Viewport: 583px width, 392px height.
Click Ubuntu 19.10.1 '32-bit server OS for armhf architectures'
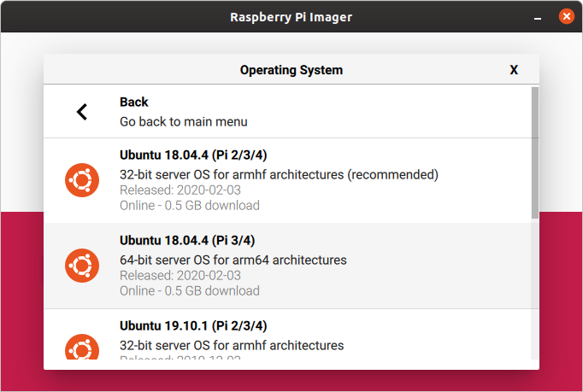pyautogui.click(x=232, y=346)
